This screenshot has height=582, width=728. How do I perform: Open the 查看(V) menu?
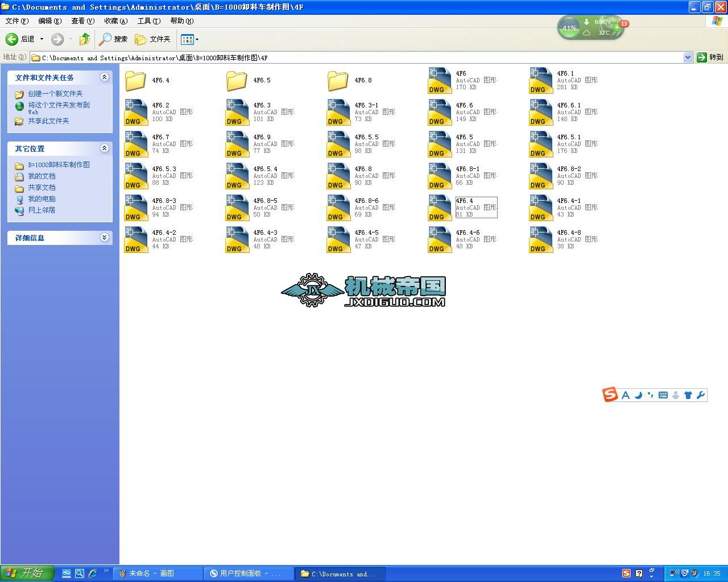pos(82,21)
